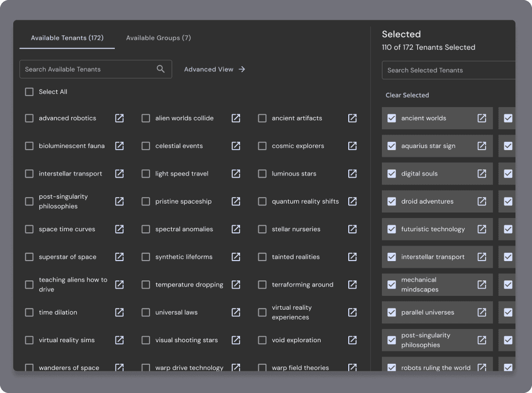The height and width of the screenshot is (393, 532).
Task: Tick the virtual reality experiences checkbox
Action: coord(262,312)
